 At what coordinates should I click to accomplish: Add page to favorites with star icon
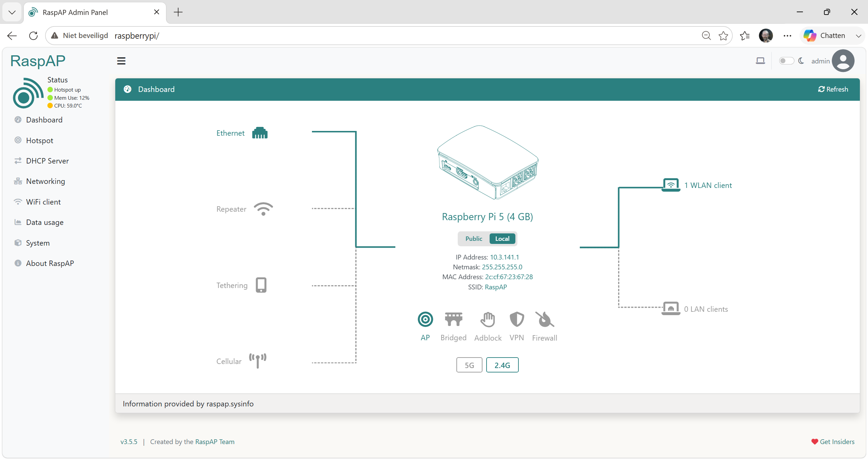click(723, 36)
